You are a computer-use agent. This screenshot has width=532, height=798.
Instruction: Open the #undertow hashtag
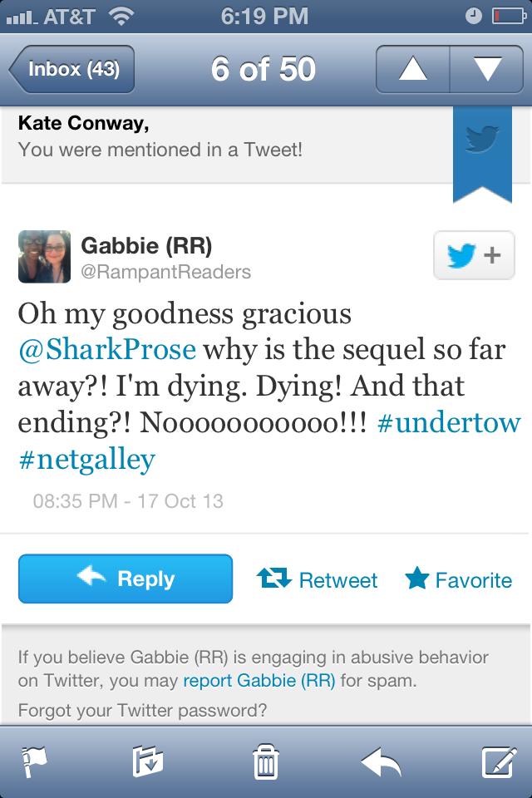[x=449, y=421]
